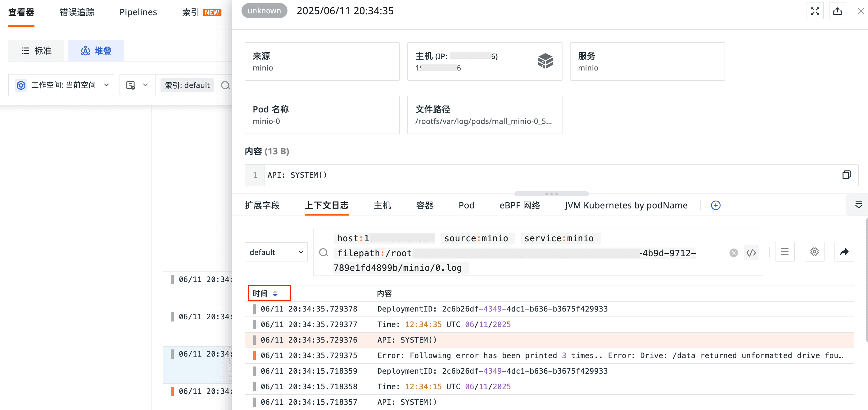Open the Pipelines page
Screen dimensions: 868x410
pyautogui.click(x=138, y=12)
